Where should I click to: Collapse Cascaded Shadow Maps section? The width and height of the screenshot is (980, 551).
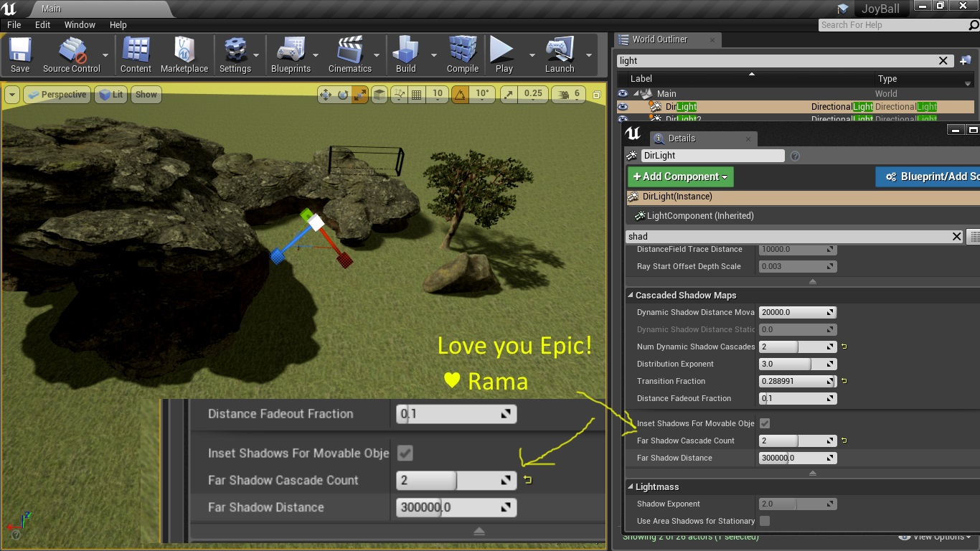coord(631,295)
